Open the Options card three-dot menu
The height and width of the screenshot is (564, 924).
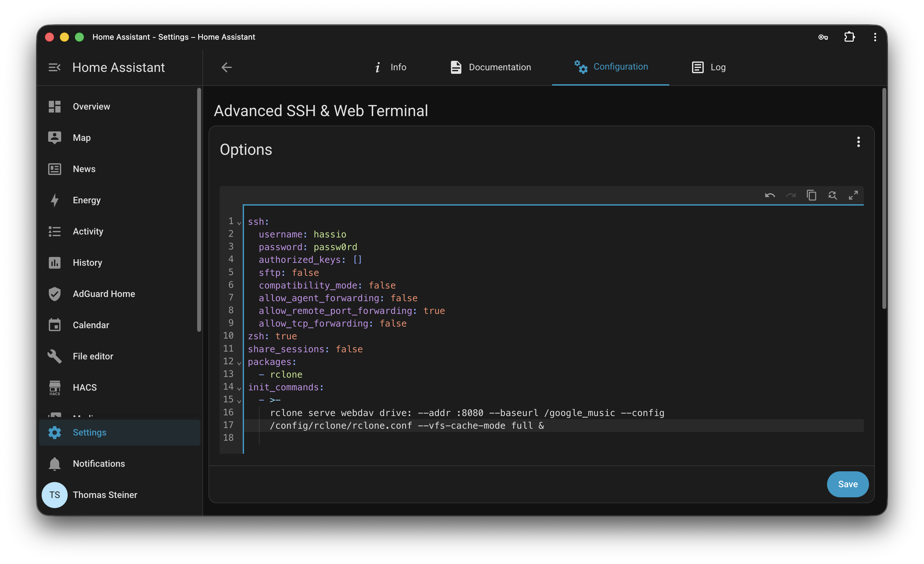[858, 142]
